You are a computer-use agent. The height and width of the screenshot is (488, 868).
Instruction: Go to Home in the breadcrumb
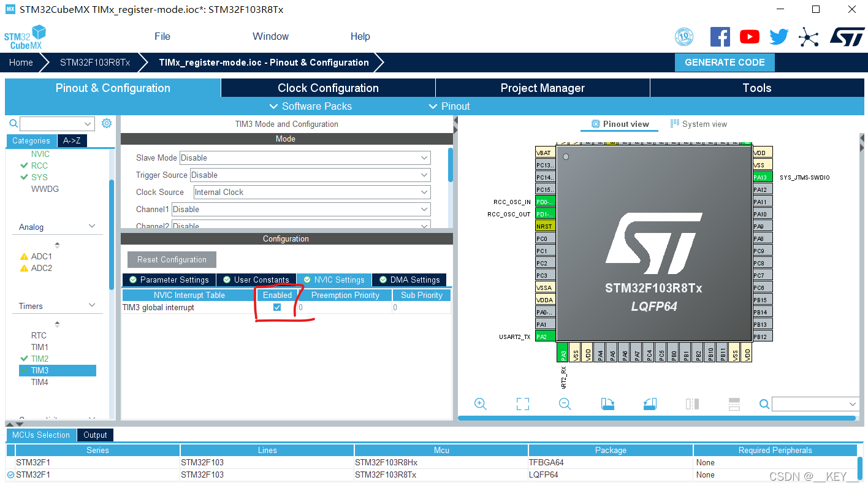coord(21,63)
